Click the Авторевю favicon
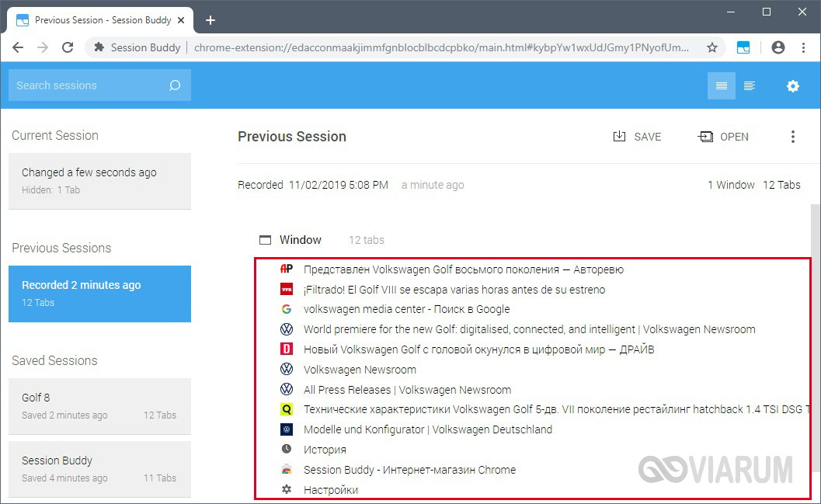The image size is (821, 504). point(287,269)
